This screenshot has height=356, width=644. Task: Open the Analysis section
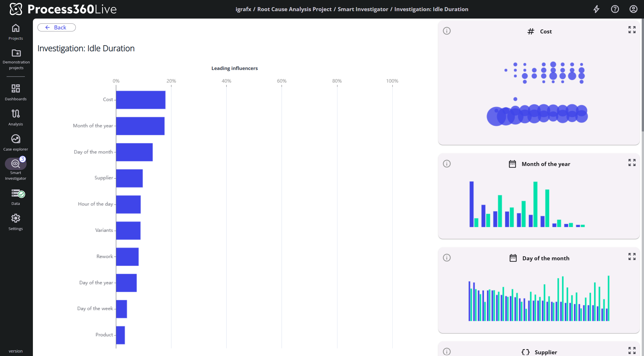tap(16, 117)
